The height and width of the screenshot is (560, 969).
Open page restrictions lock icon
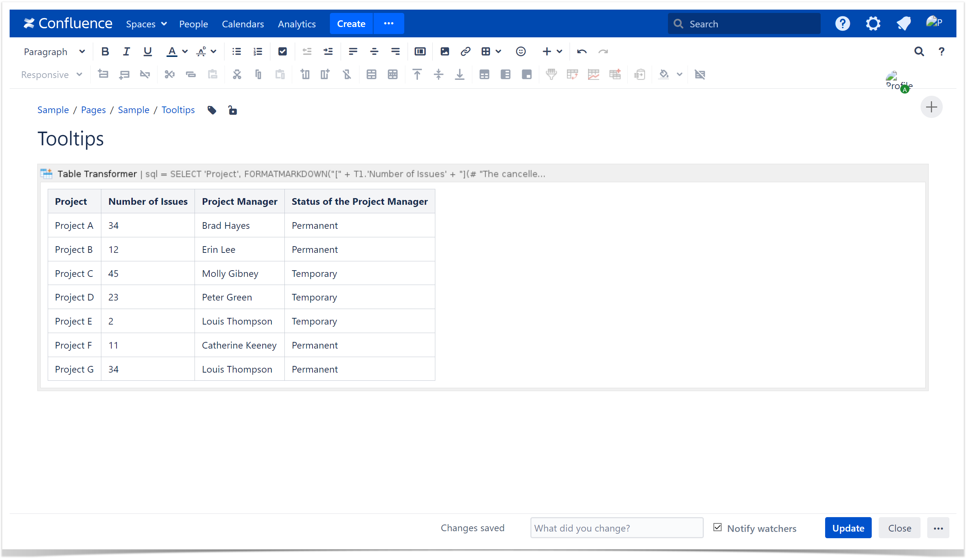point(232,110)
